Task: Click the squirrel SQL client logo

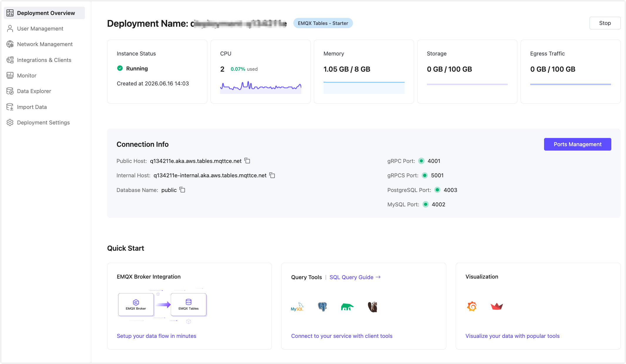Action: click(373, 307)
